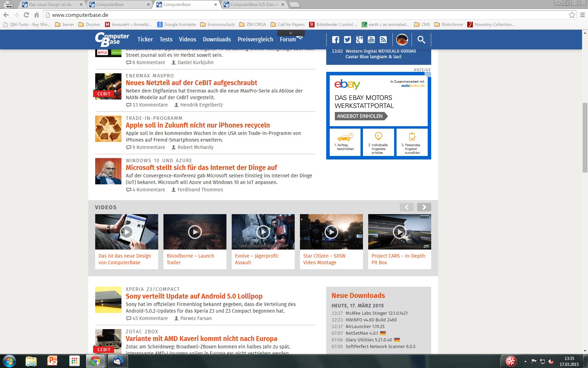Open Thunderbird from the taskbar

(x=118, y=361)
